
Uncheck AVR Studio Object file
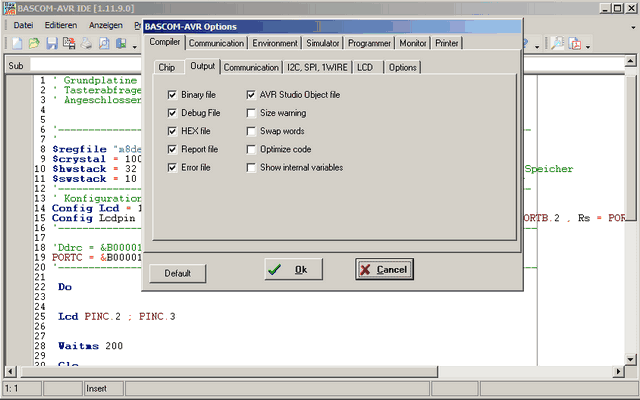pos(251,95)
